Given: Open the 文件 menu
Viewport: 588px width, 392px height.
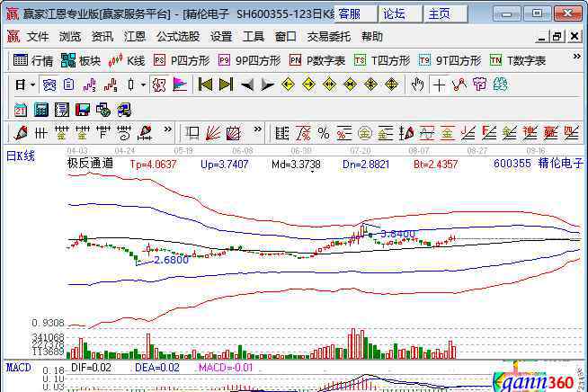Looking at the screenshot, I should point(38,36).
